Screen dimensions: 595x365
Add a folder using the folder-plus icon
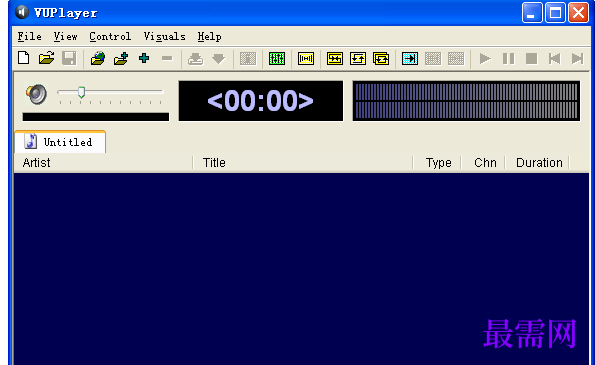121,58
